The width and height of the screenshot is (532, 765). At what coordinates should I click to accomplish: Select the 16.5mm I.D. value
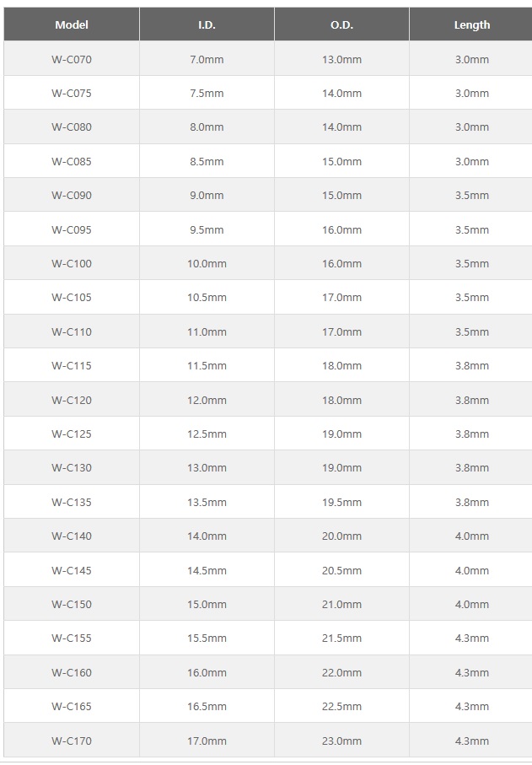point(207,706)
